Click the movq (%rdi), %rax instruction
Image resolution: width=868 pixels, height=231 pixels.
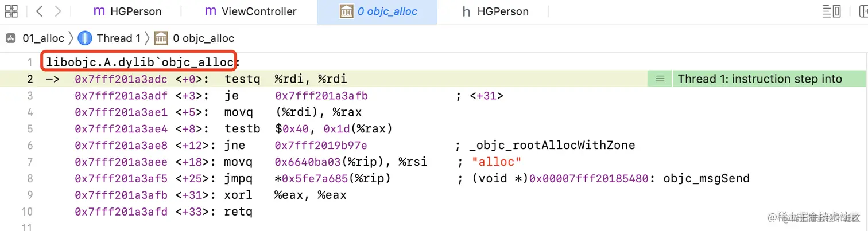click(293, 112)
